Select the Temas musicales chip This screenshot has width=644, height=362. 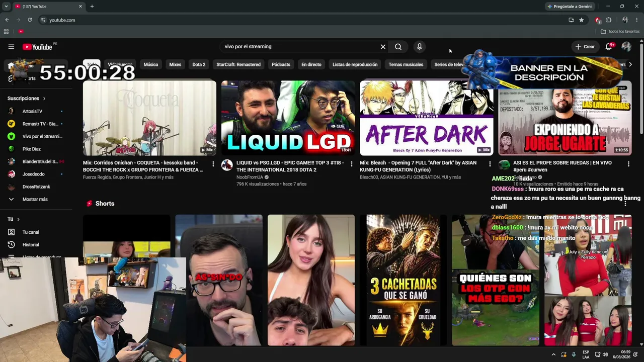(406, 64)
